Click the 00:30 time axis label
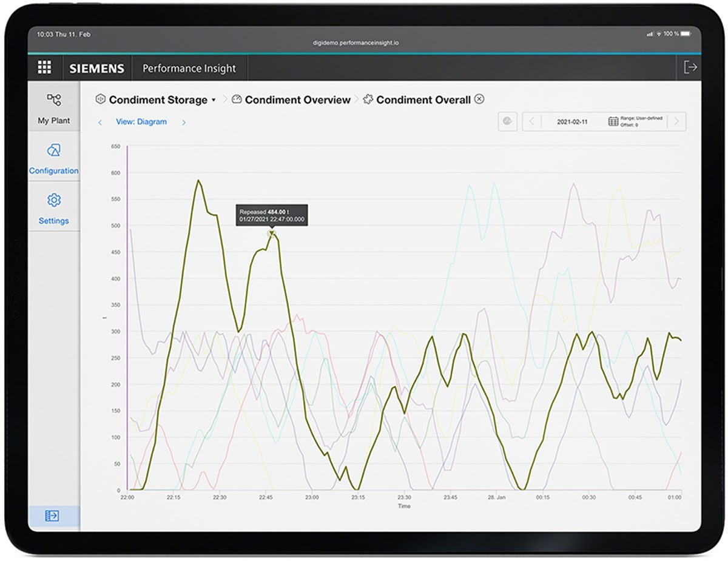 [x=588, y=497]
